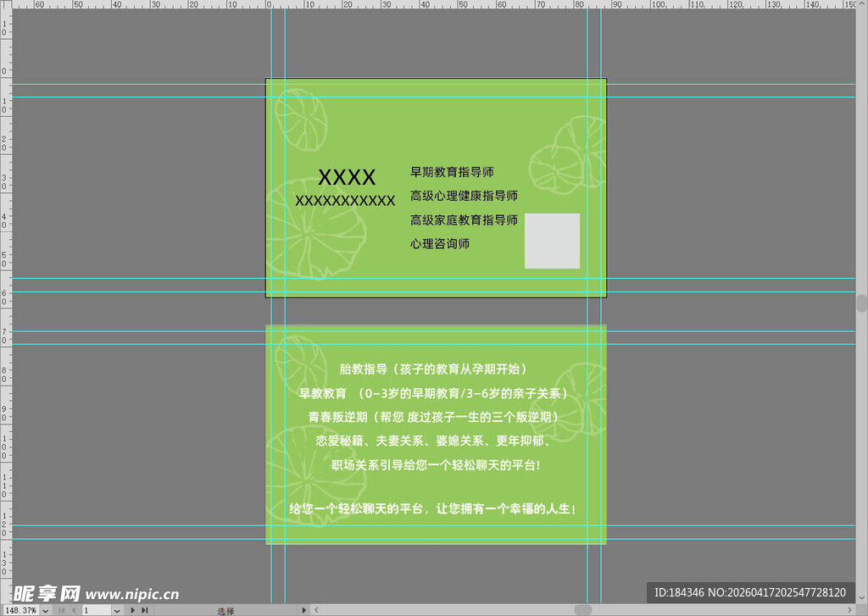Go to the next page arrow
The image size is (868, 616).
131,609
